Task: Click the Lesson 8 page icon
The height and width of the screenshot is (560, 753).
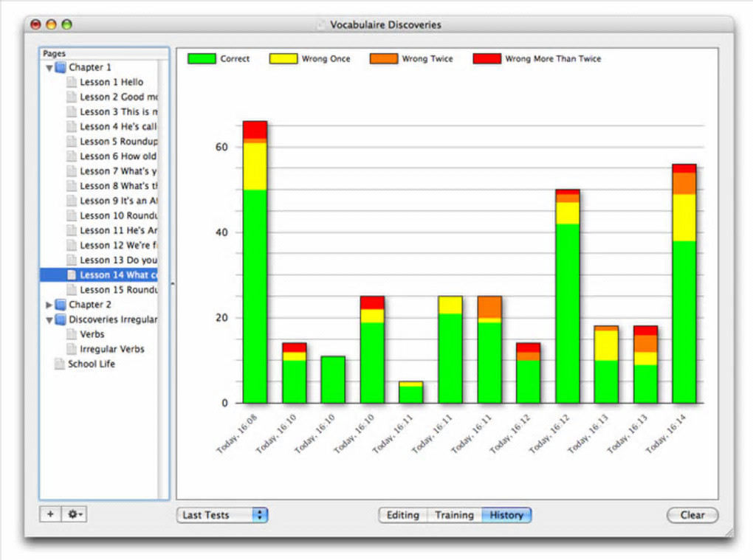Action: click(72, 186)
